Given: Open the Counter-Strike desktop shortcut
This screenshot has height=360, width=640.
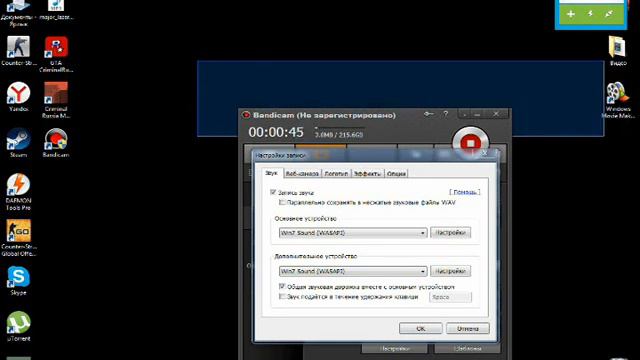Looking at the screenshot, I should pos(18,51).
